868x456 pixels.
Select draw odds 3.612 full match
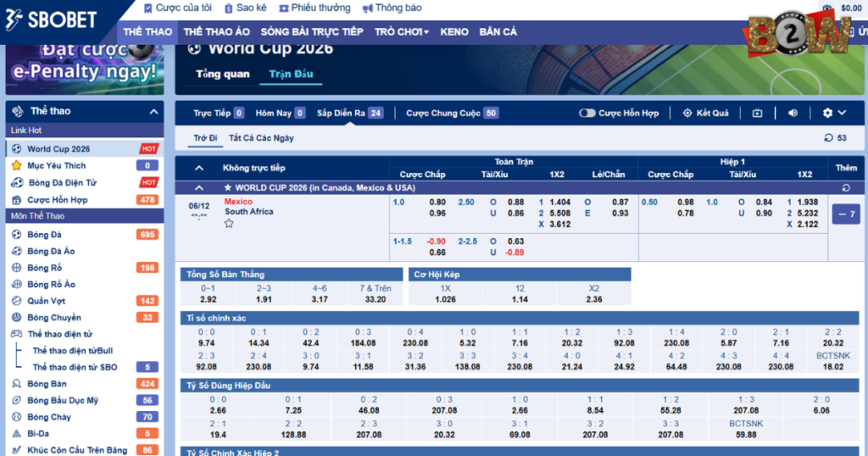[x=559, y=224]
